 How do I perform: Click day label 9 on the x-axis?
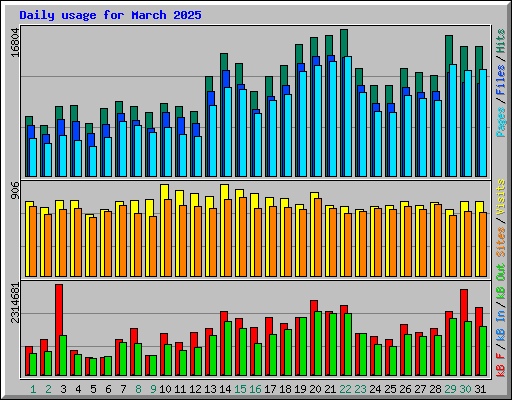click(153, 389)
